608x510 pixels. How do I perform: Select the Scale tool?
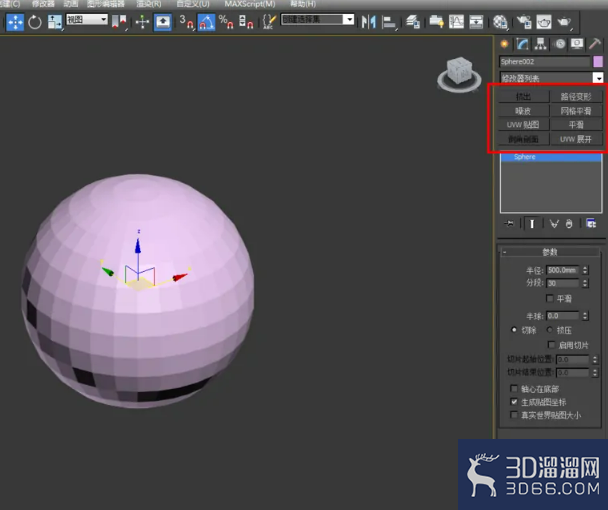[x=54, y=22]
